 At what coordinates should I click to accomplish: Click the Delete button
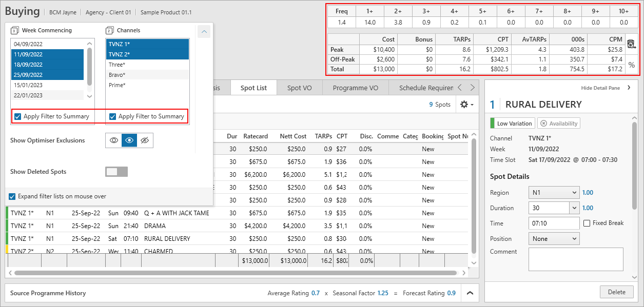[x=617, y=292]
